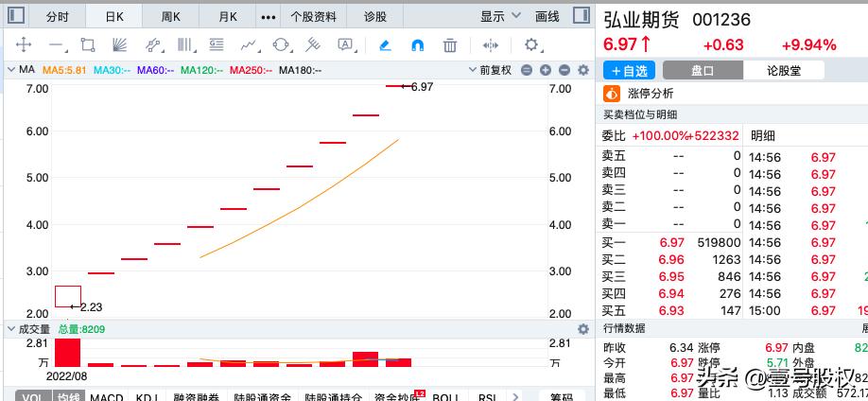
Task: Click the orange 涨停分析 icon
Action: point(611,93)
